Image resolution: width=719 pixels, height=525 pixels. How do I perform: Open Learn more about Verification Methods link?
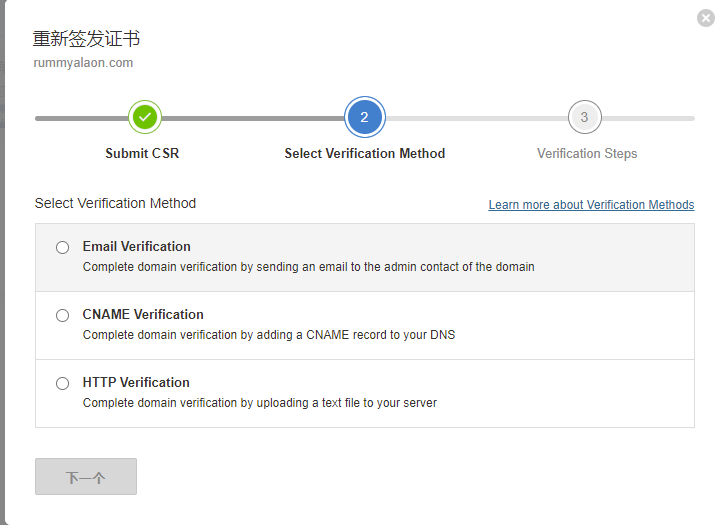tap(591, 205)
